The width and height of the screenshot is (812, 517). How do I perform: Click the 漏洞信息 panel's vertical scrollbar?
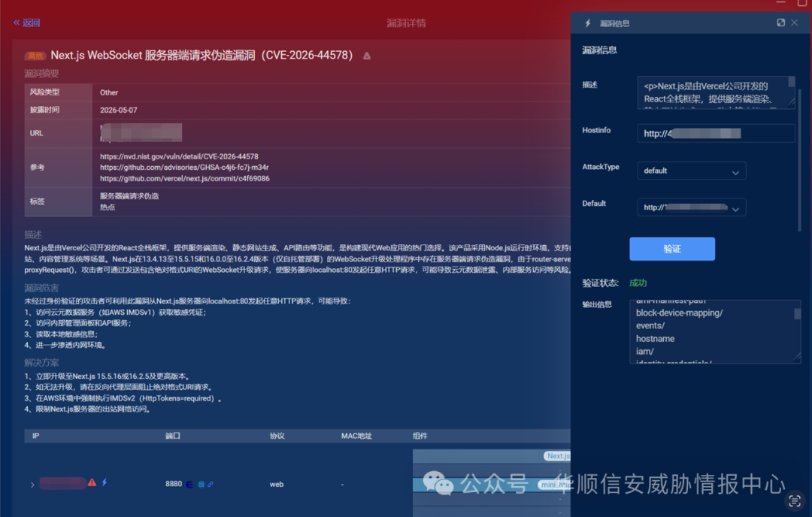(800, 160)
